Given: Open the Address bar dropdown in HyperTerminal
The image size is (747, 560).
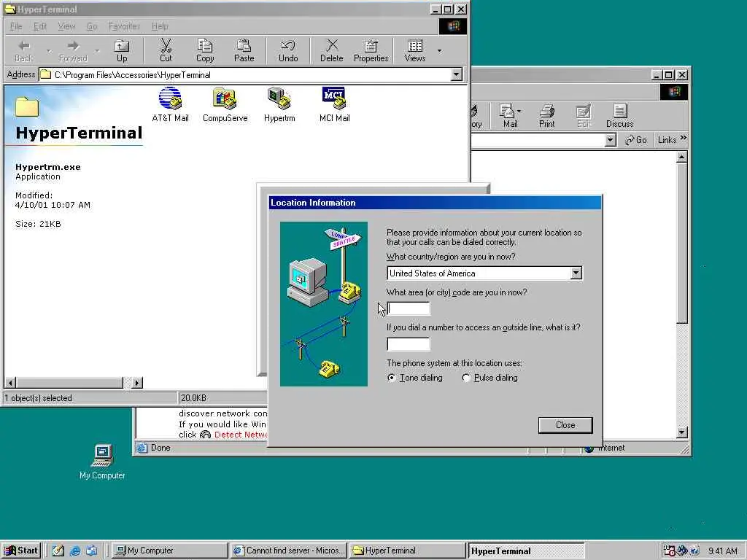Looking at the screenshot, I should point(457,75).
